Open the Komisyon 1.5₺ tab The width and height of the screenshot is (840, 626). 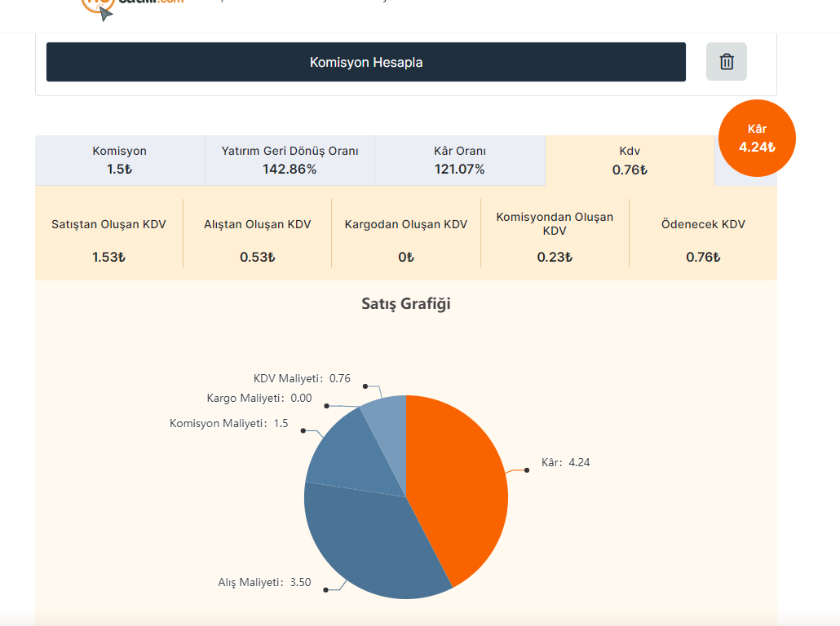119,160
